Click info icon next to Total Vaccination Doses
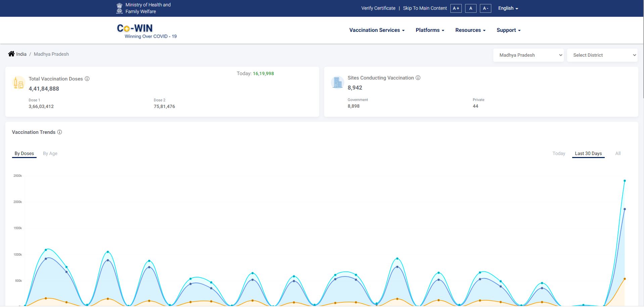 (87, 79)
